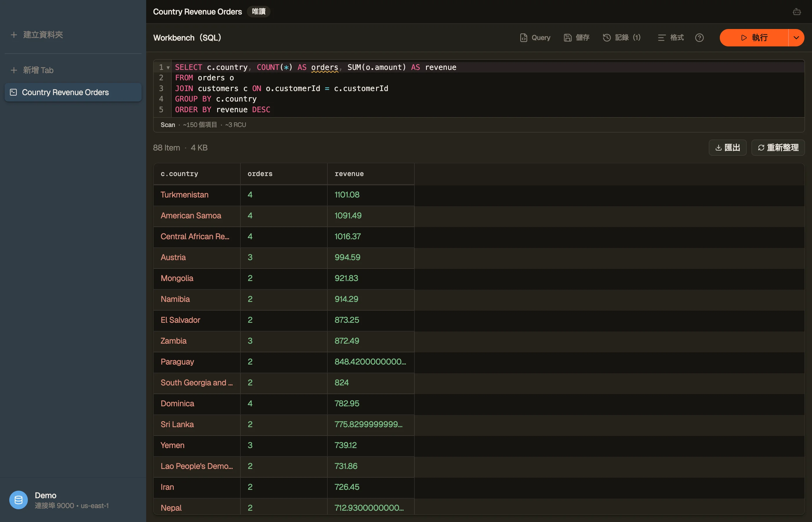The height and width of the screenshot is (522, 812).
Task: Click the Central African Re... cell
Action: 197,237
